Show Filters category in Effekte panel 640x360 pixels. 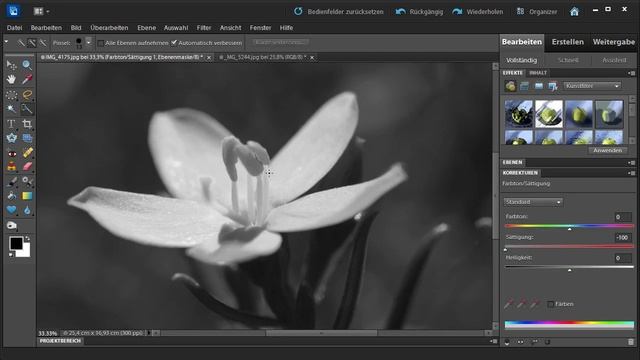click(510, 86)
